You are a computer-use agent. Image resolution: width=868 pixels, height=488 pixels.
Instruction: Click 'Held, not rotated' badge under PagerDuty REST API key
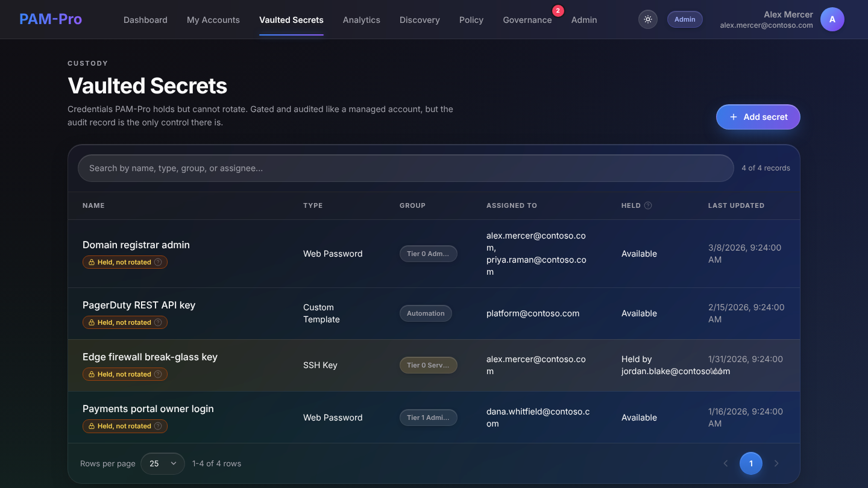[x=125, y=322]
